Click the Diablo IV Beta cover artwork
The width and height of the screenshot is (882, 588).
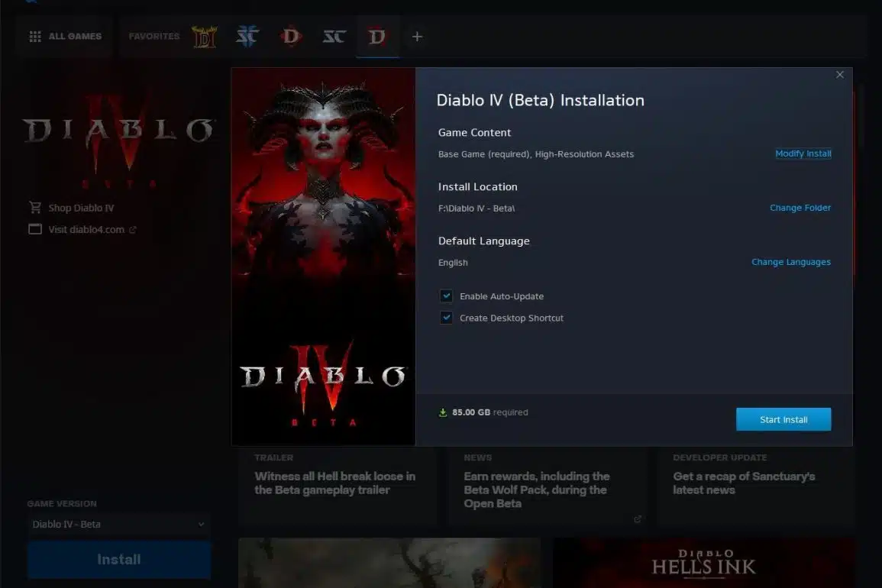pos(324,257)
